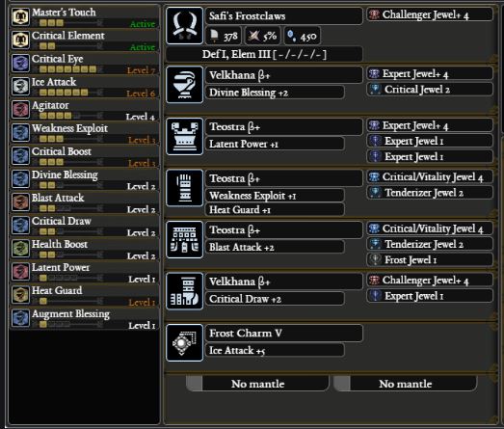Click the Ice Attack level bar
The height and width of the screenshot is (429, 504).
tap(71, 93)
